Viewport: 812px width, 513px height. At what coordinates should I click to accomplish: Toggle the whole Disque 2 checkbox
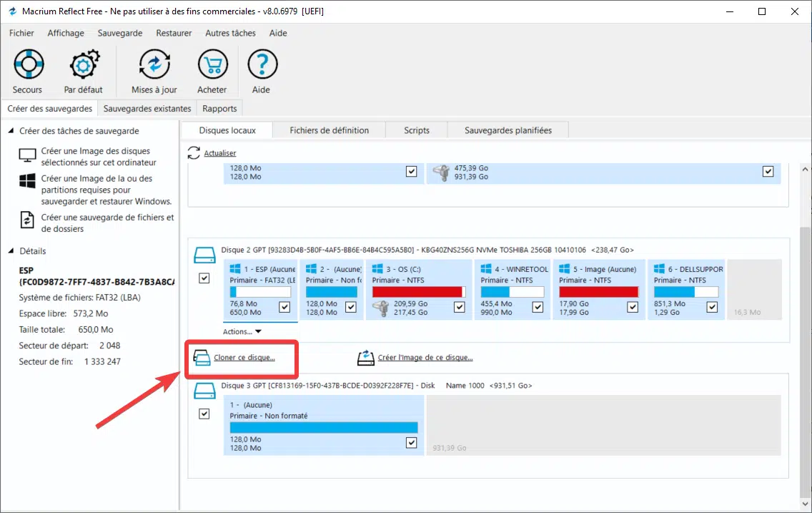[x=204, y=278]
